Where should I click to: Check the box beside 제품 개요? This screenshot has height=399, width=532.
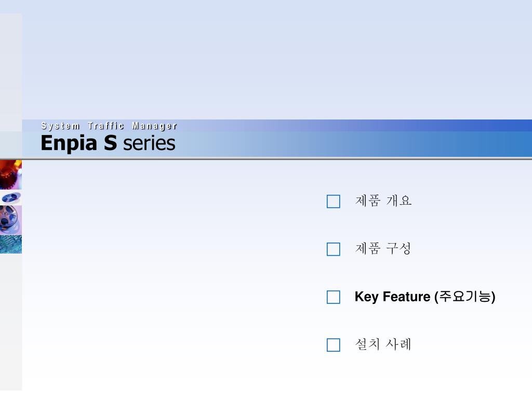pos(333,201)
